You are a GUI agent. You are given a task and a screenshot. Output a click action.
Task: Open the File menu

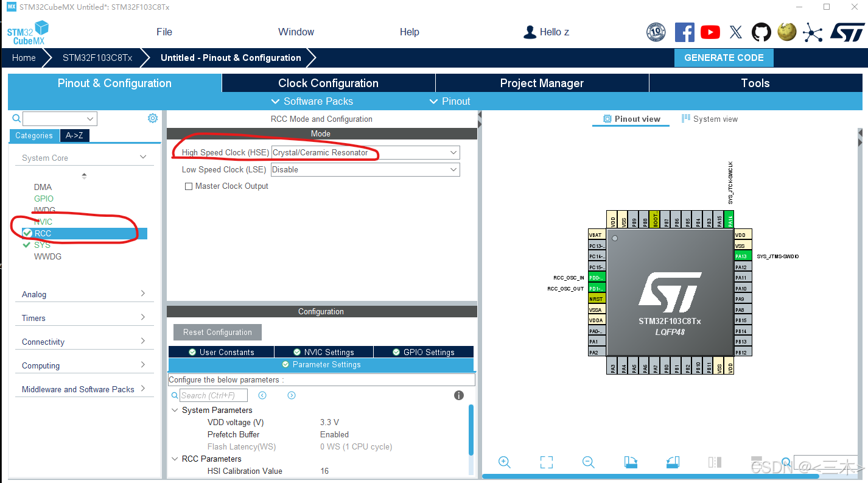tap(164, 32)
